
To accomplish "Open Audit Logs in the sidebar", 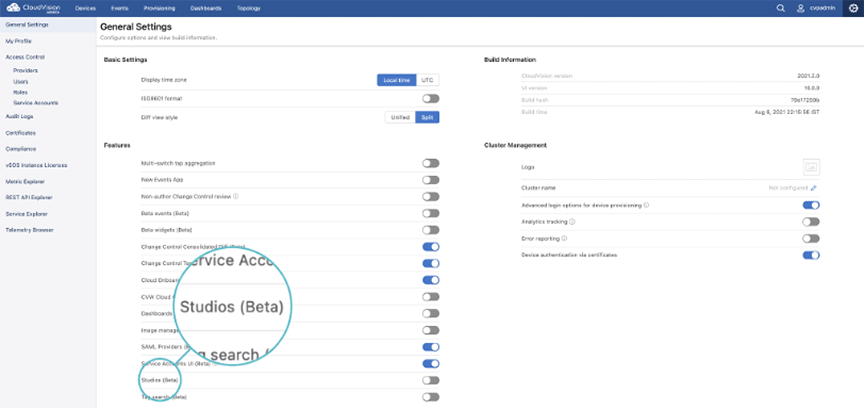I will (x=19, y=116).
